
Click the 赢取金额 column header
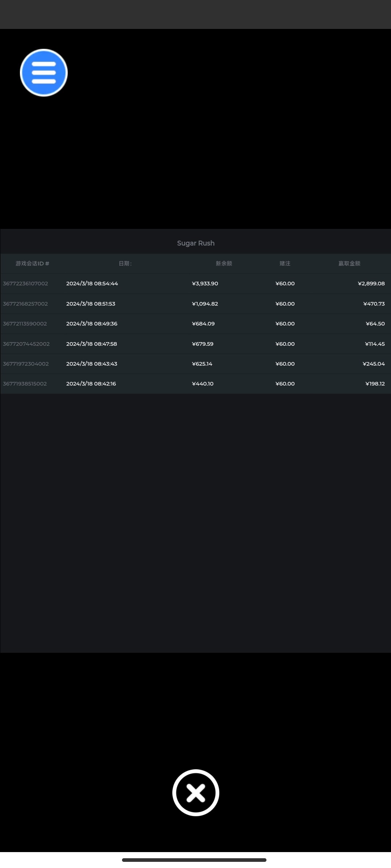point(349,263)
